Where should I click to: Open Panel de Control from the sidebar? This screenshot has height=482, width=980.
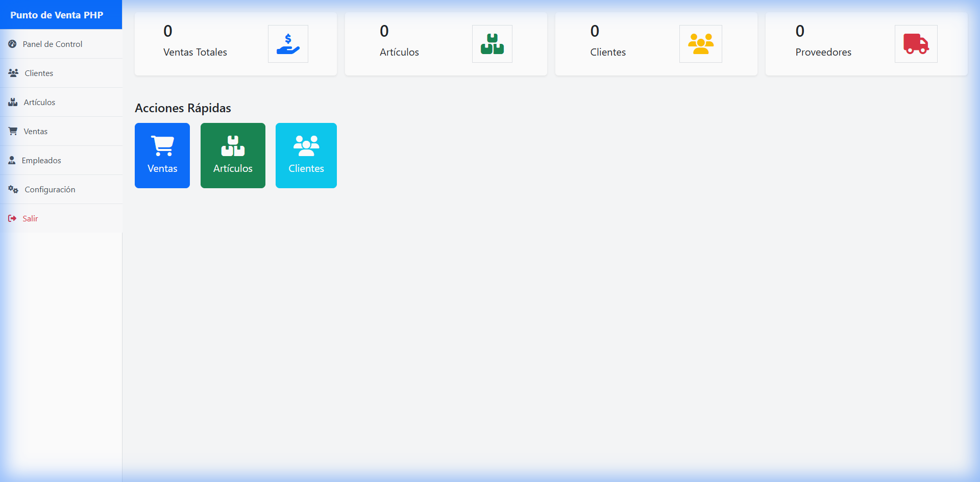coord(53,44)
